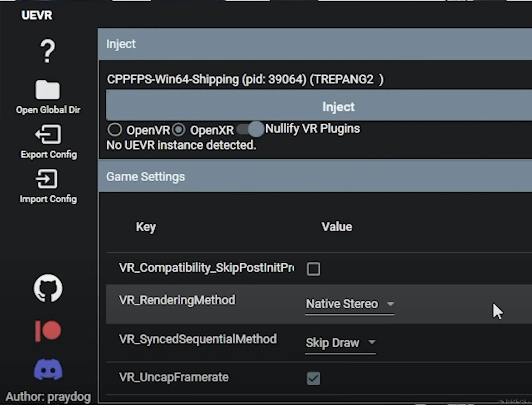Uncheck the VR_UncapFramerate checkbox
Viewport: 532px width, 405px height.
click(314, 378)
